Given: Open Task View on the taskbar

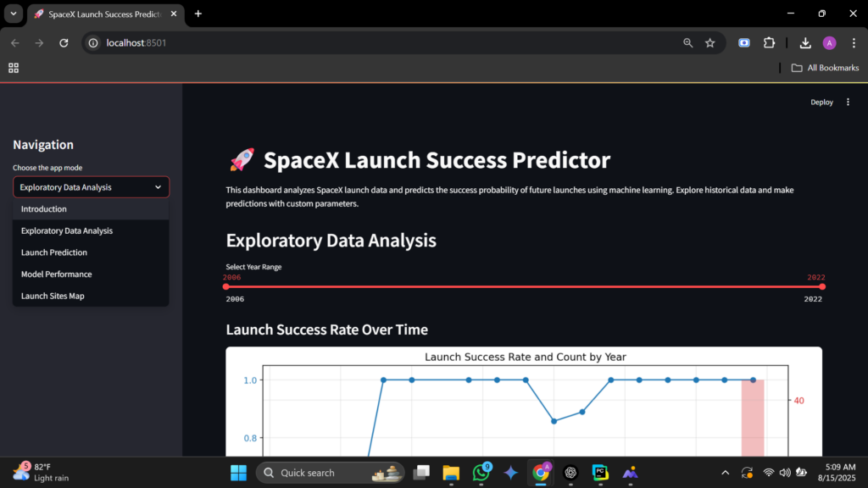Looking at the screenshot, I should (422, 473).
